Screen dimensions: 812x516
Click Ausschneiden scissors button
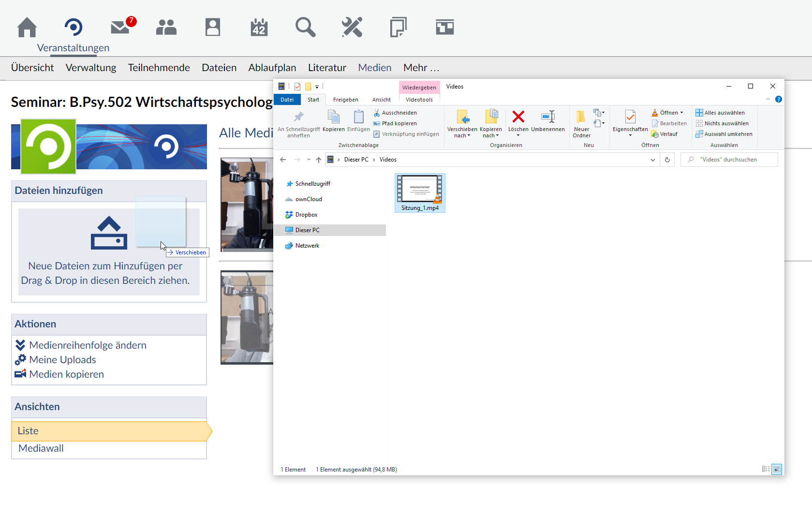click(395, 113)
